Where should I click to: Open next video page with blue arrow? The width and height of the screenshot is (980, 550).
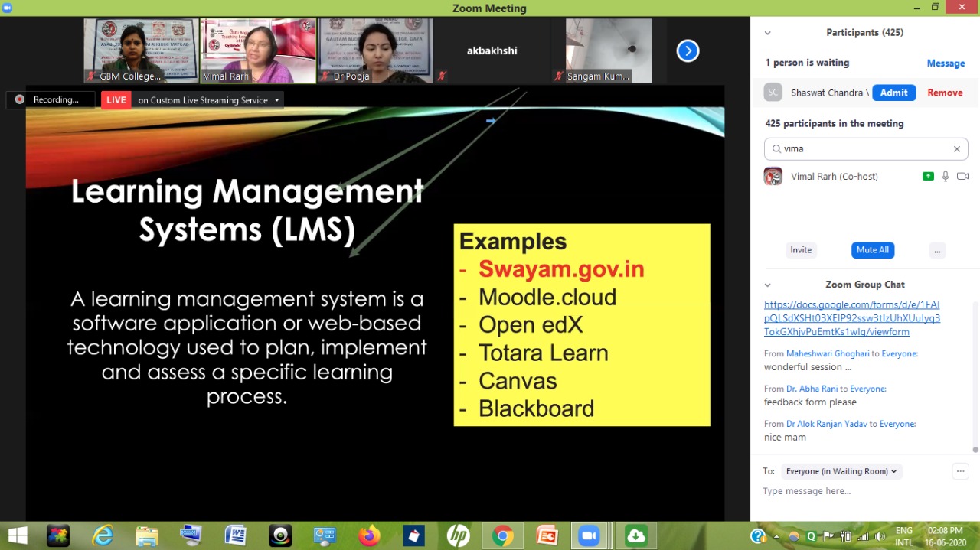[688, 50]
